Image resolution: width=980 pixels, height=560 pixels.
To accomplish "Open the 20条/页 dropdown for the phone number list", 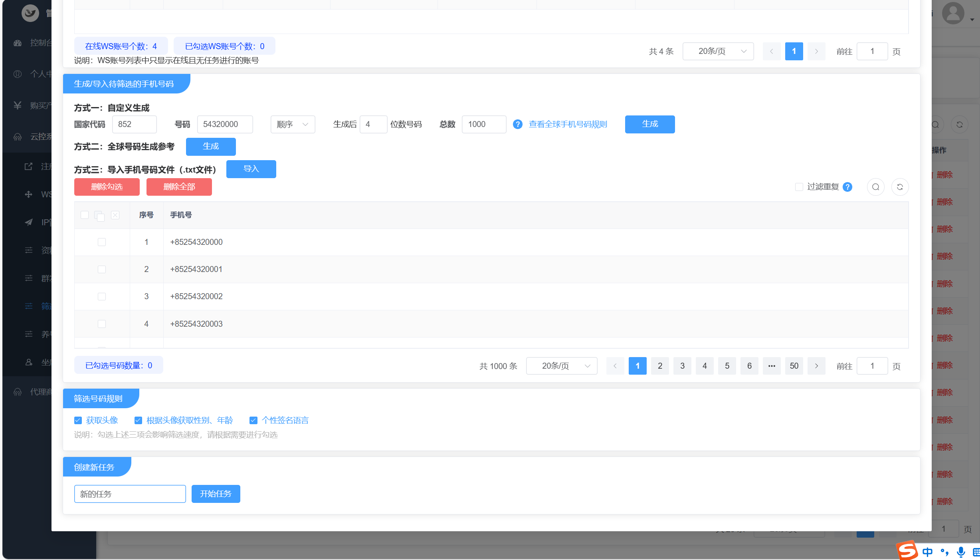I will pyautogui.click(x=562, y=366).
